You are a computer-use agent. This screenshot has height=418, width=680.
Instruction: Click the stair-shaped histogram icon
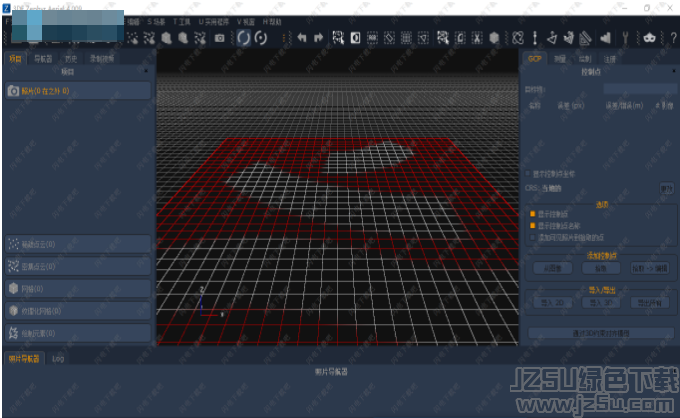tap(605, 38)
